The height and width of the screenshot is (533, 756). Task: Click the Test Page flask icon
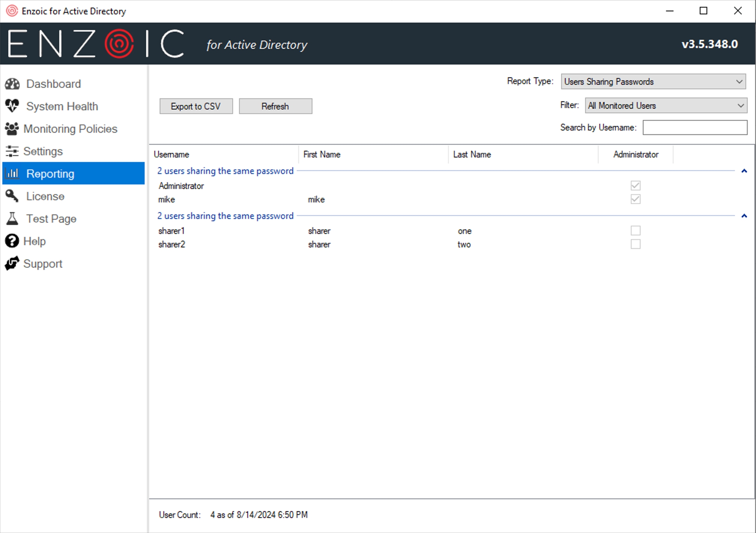(12, 219)
